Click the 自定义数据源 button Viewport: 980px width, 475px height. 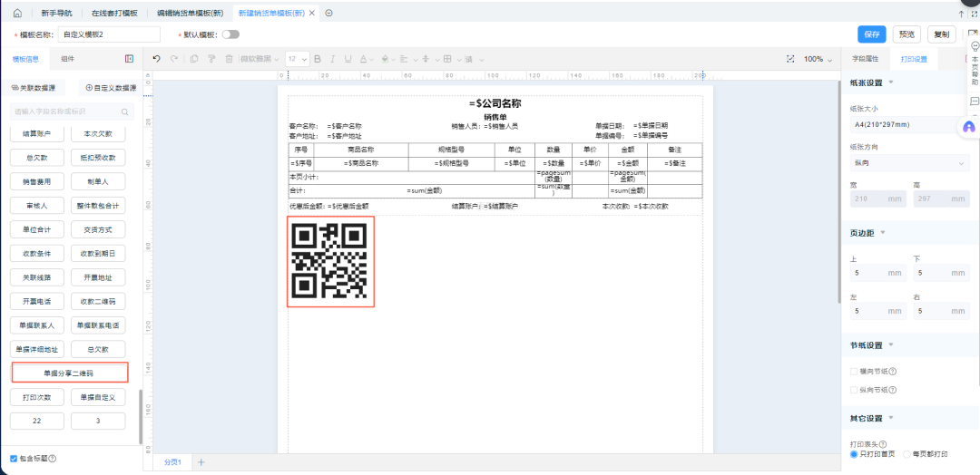coord(111,88)
